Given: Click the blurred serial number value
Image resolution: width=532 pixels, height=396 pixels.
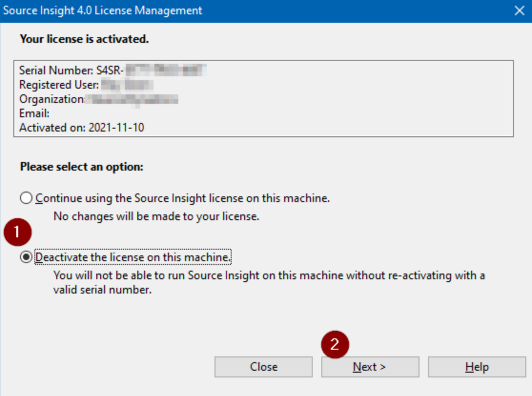Looking at the screenshot, I should 164,71.
